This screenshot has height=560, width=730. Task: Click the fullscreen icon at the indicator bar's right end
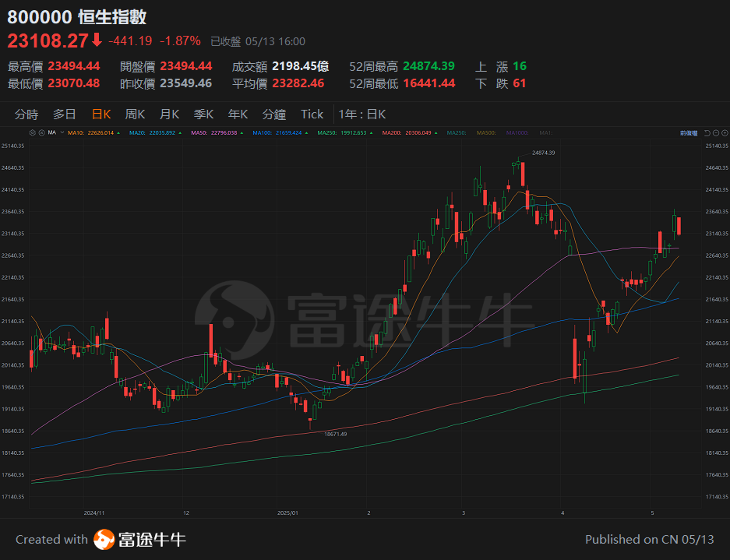(725, 133)
